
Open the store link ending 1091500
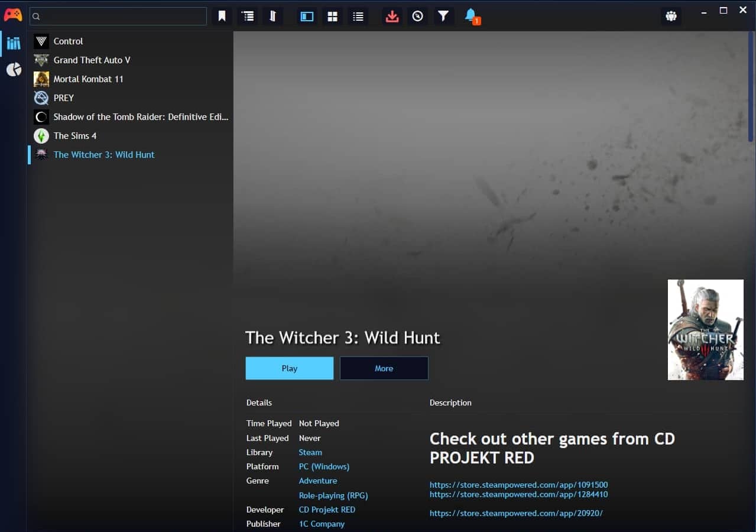518,485
